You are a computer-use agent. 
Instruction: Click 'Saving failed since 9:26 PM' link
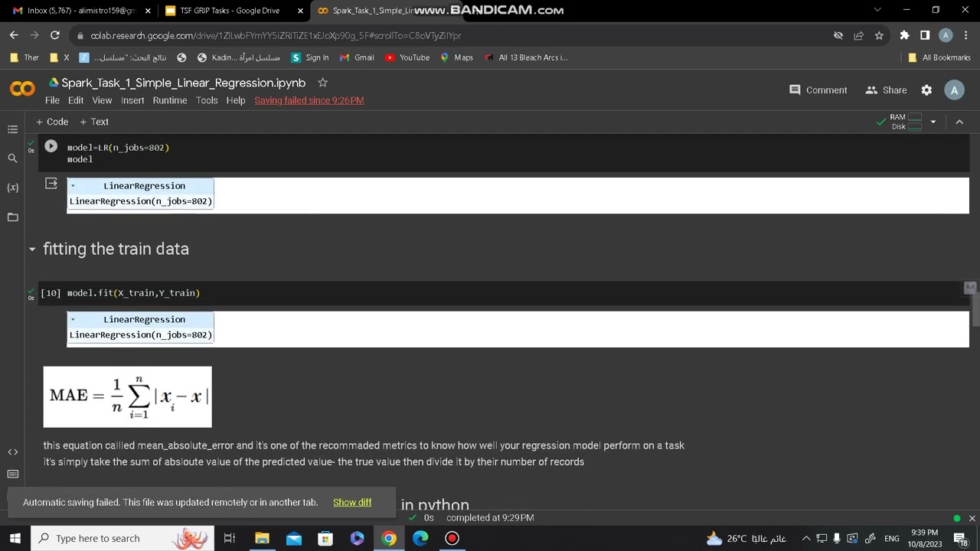pyautogui.click(x=309, y=100)
